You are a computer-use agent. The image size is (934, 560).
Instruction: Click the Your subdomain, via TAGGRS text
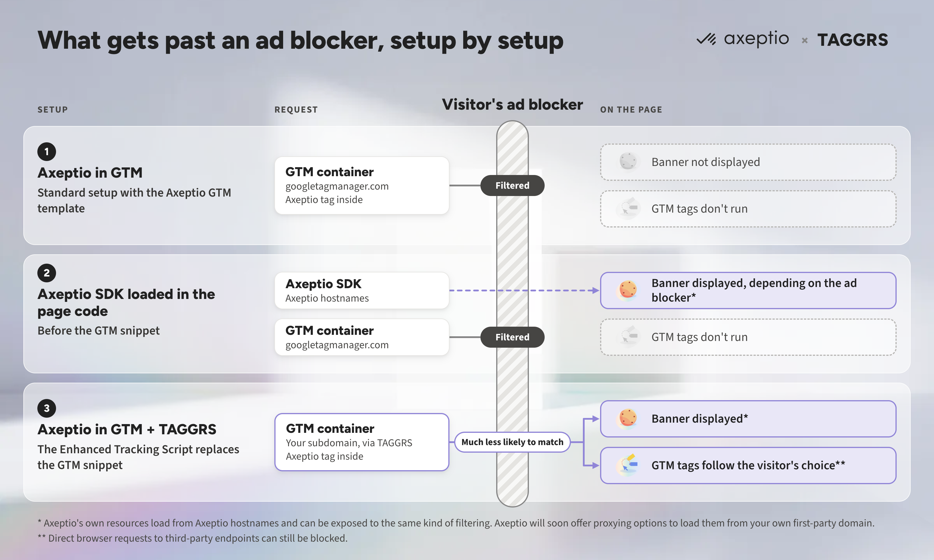point(349,443)
